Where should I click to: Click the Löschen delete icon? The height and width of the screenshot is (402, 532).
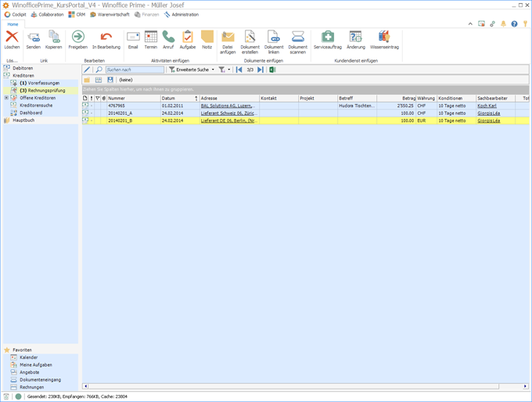(12, 37)
